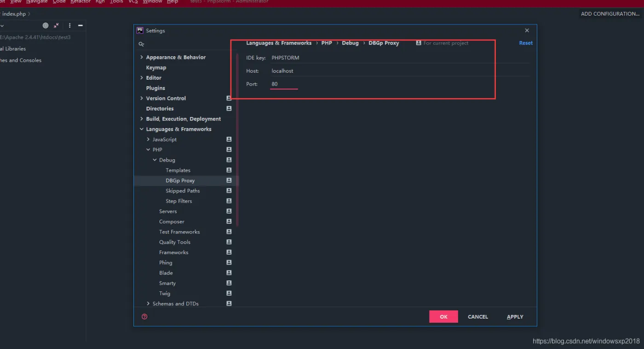
Task: Click project-level icon next to Templates
Action: [x=229, y=170]
